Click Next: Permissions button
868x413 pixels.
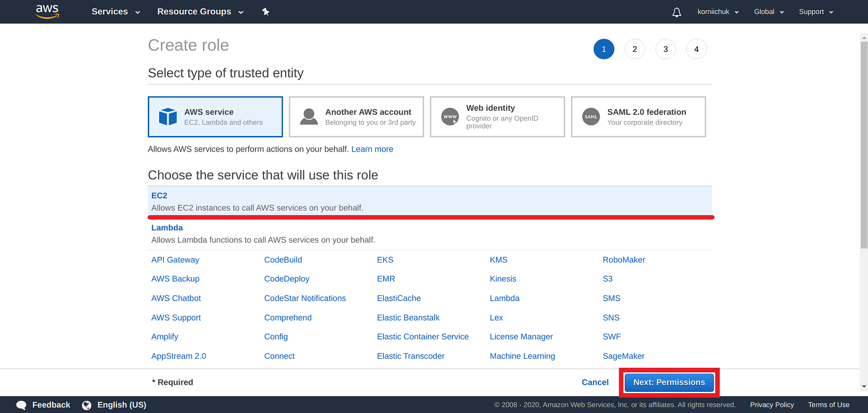pos(669,382)
